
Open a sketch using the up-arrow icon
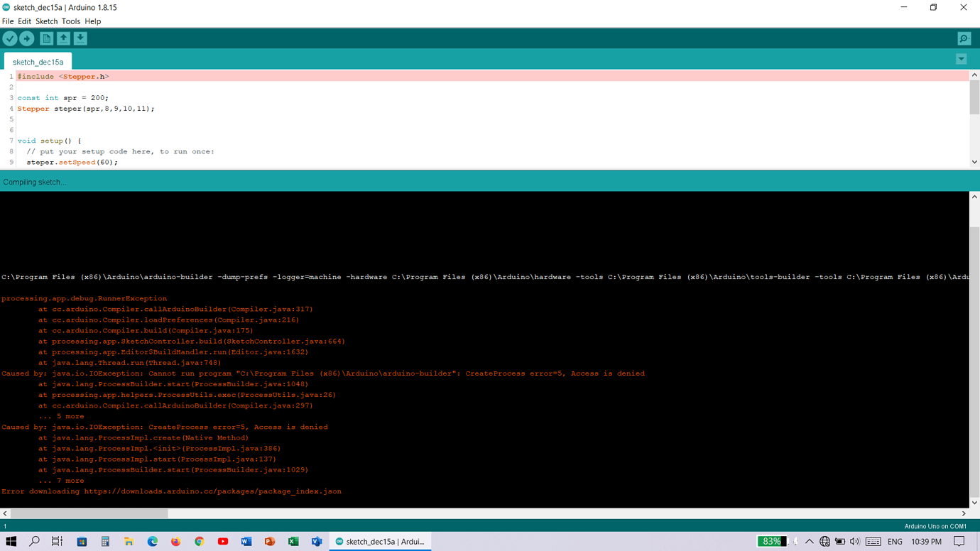63,38
